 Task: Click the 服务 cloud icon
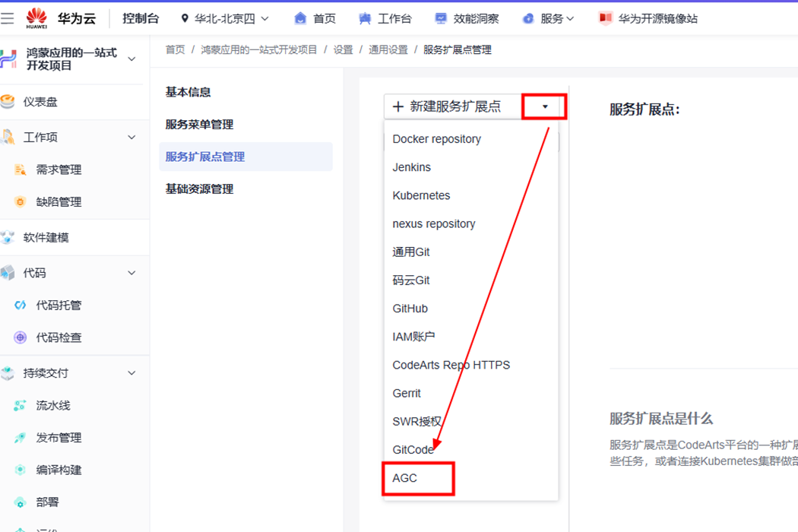point(528,19)
